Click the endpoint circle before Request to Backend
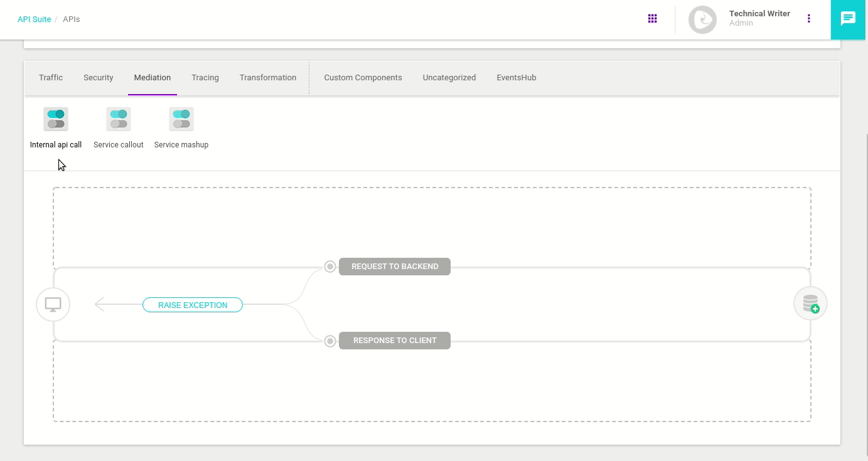 [330, 266]
